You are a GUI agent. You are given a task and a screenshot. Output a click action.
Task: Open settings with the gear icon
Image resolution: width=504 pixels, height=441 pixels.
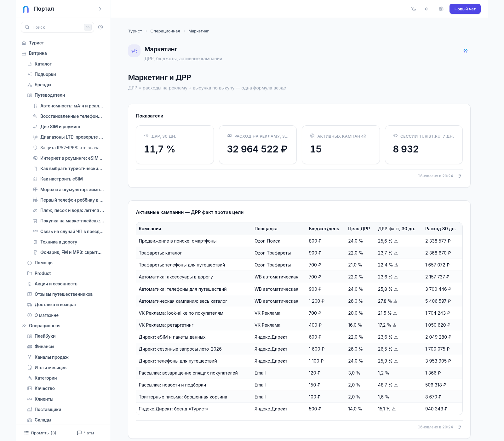(x=441, y=9)
